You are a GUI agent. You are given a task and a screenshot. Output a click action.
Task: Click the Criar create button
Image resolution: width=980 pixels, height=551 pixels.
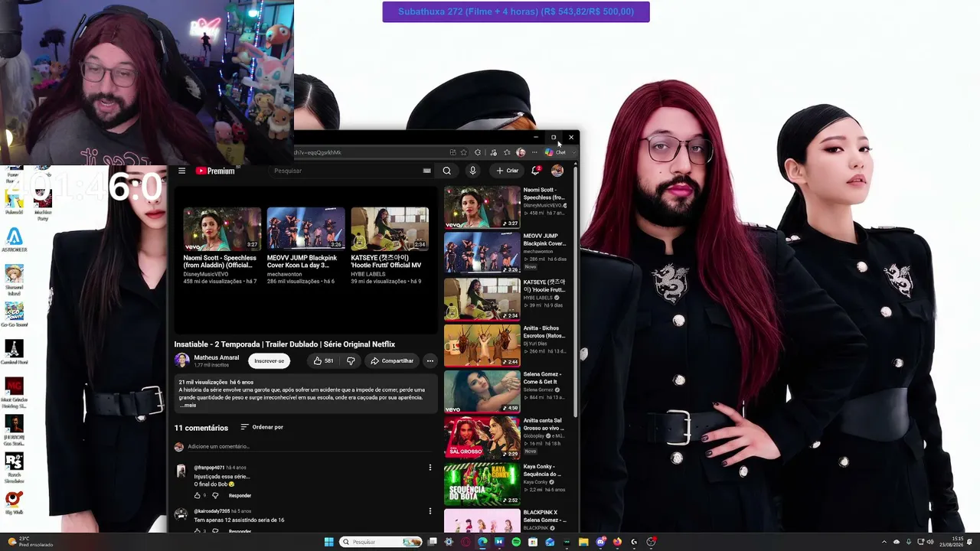click(x=507, y=171)
